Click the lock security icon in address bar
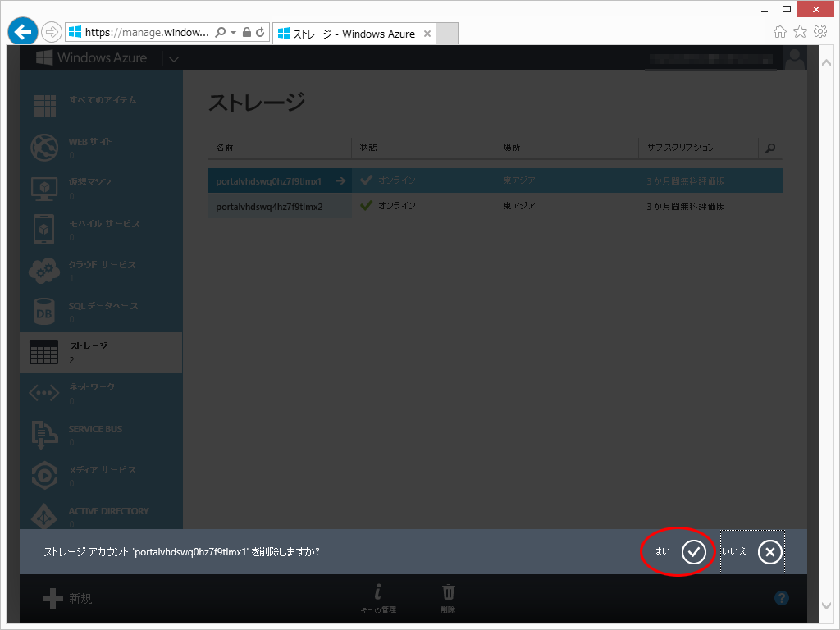840x630 pixels. [247, 32]
